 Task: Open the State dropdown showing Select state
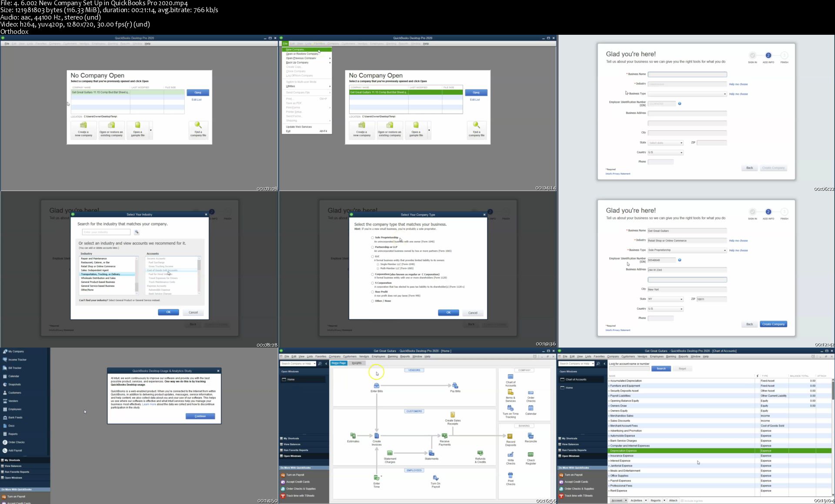pos(665,143)
